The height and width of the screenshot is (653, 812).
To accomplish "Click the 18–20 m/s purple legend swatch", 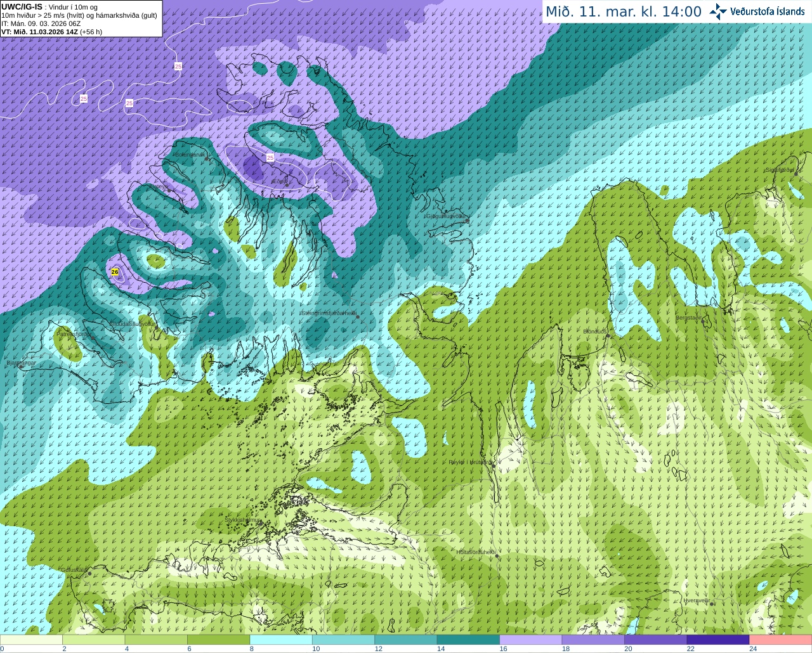I will (593, 640).
